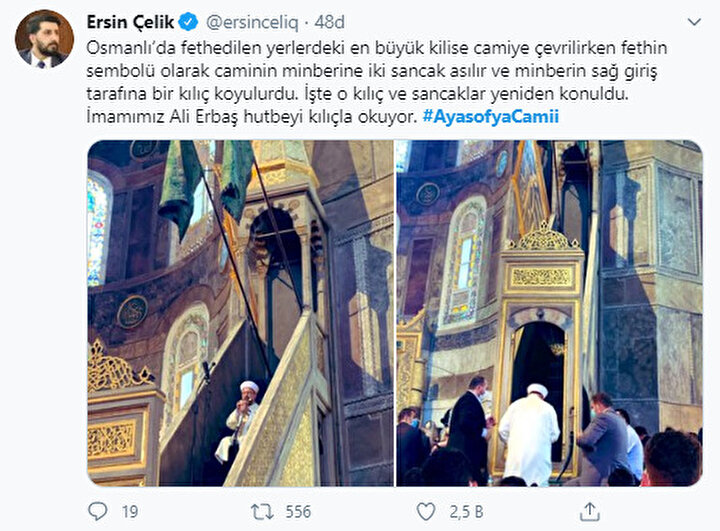Screen dimensions: 720x531
Task: Open the #AyasofyaCamii hashtag
Action: tap(490, 116)
